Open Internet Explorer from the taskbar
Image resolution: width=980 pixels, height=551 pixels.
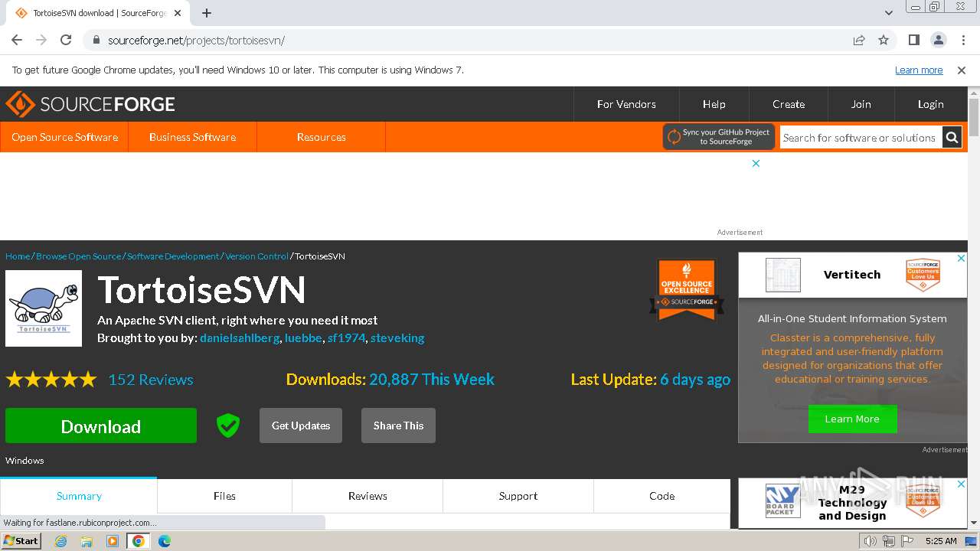coord(60,541)
